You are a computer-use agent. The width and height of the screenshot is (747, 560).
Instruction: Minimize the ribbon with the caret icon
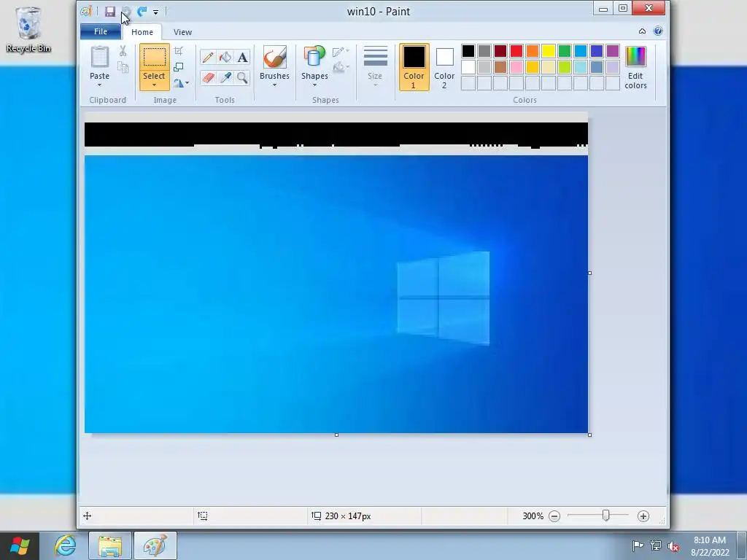coord(642,31)
